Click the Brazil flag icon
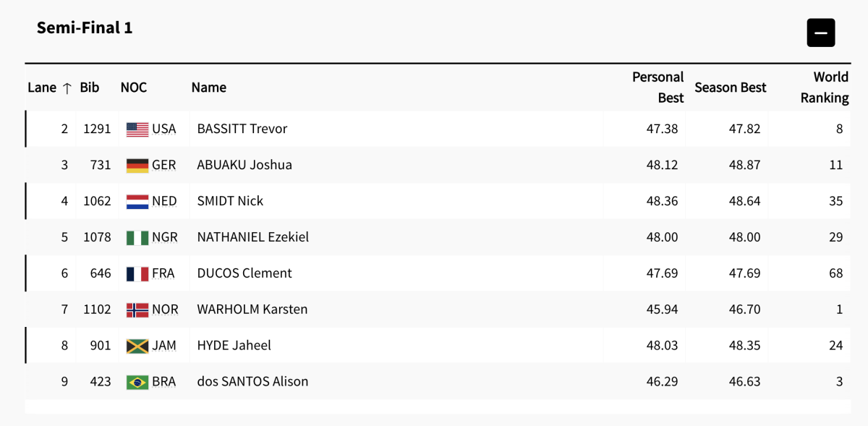Viewport: 868px width, 426px height. tap(137, 382)
